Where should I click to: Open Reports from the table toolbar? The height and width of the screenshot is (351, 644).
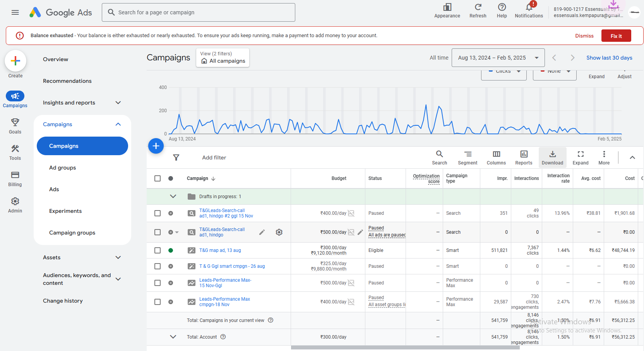point(524,158)
